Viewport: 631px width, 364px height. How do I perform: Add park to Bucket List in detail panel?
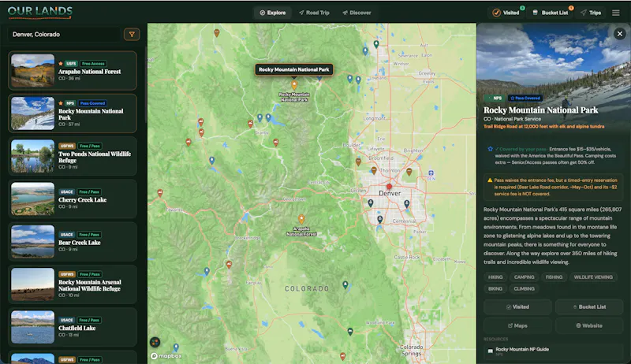click(x=589, y=307)
